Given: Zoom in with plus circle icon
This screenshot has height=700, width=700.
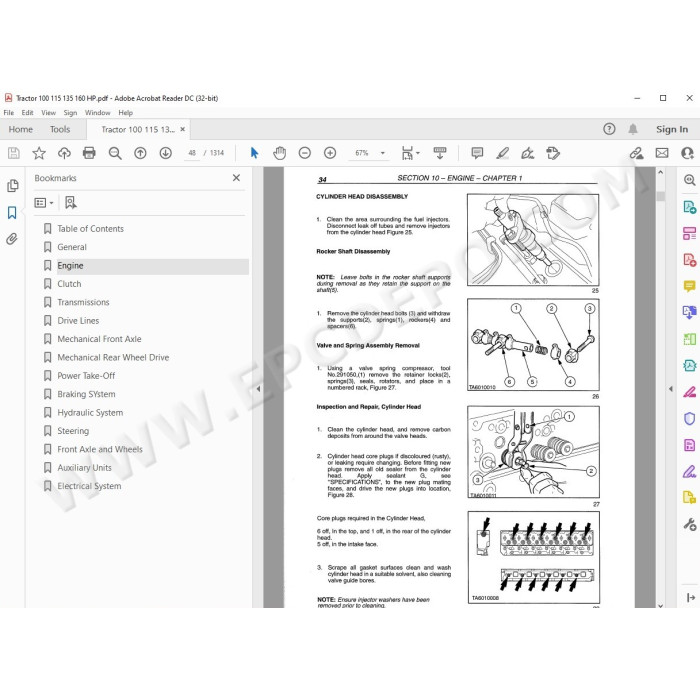Looking at the screenshot, I should coord(330,153).
